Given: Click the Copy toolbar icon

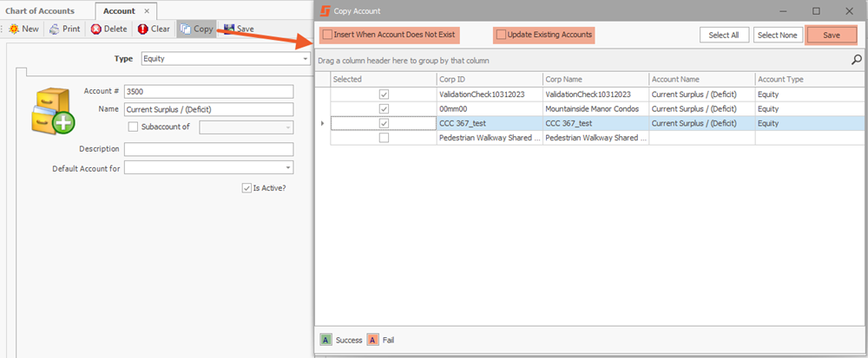Looking at the screenshot, I should click(x=185, y=29).
